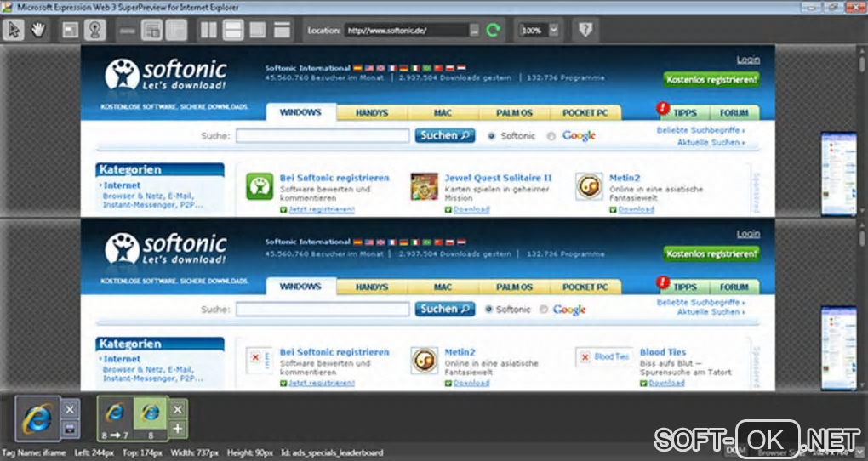Image resolution: width=868 pixels, height=461 pixels.
Task: Switch to horizontal split layout
Action: click(x=233, y=30)
